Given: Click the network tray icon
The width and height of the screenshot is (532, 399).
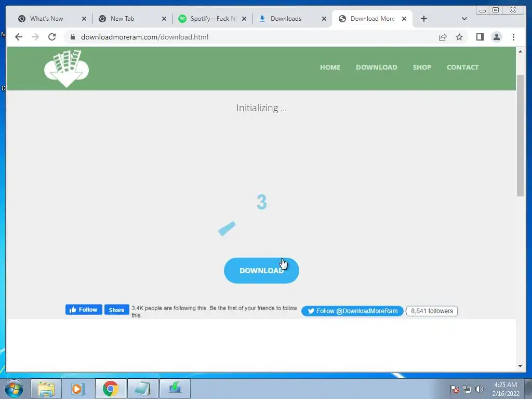Looking at the screenshot, I should click(x=467, y=389).
